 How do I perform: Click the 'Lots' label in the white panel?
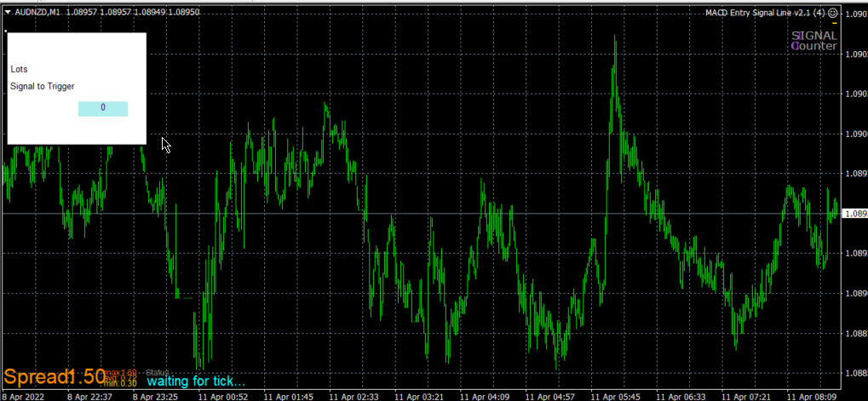coord(19,69)
